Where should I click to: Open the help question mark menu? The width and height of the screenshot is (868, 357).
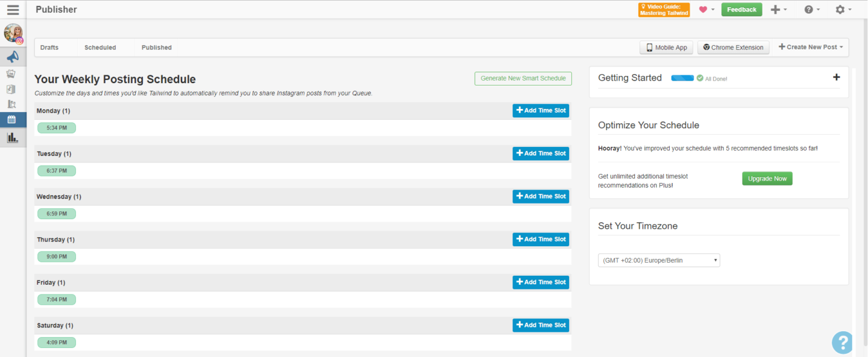[812, 10]
